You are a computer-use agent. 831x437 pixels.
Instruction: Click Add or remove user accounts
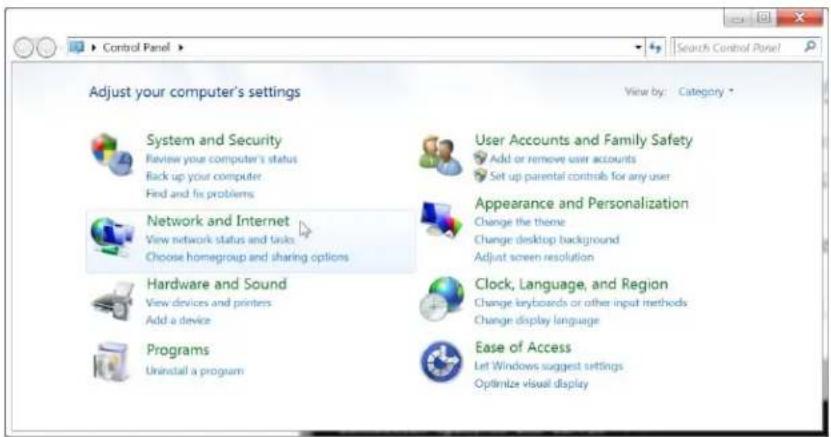(x=563, y=159)
